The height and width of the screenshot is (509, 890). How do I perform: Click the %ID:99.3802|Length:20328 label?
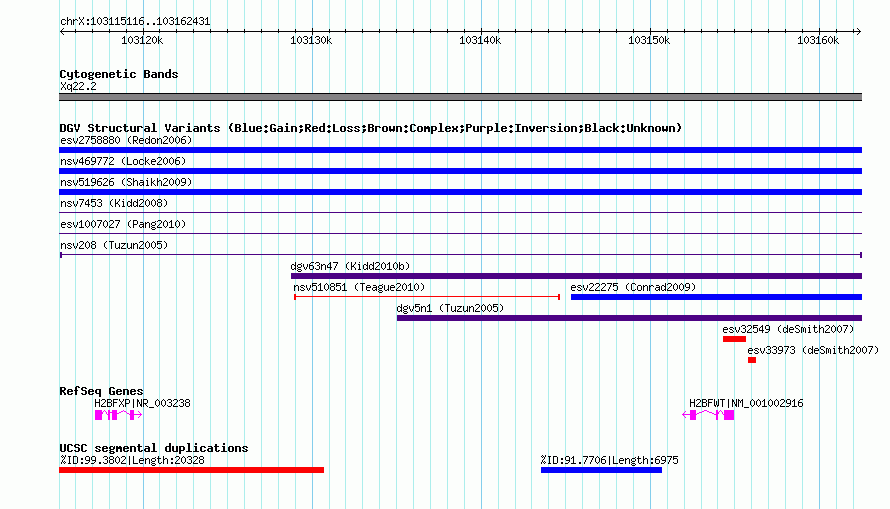point(132,460)
